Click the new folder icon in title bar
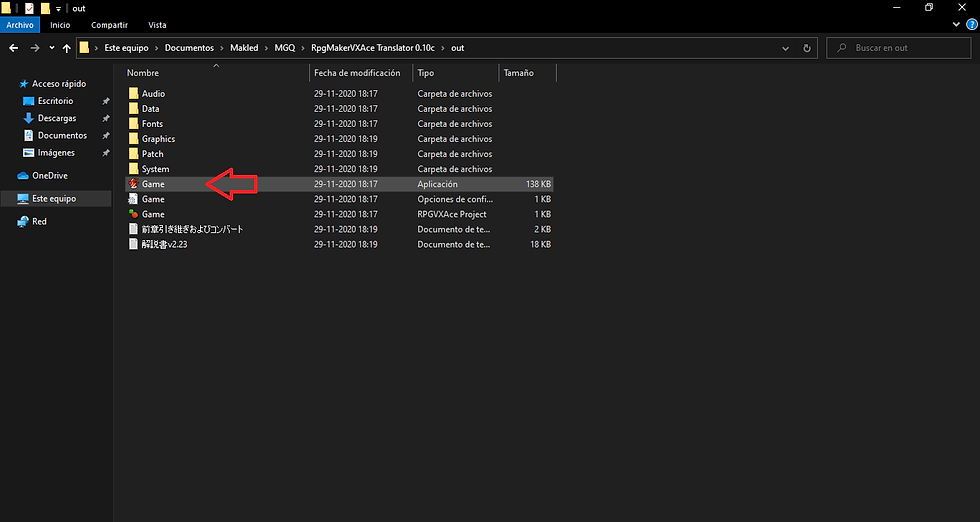The height and width of the screenshot is (522, 980). [45, 8]
